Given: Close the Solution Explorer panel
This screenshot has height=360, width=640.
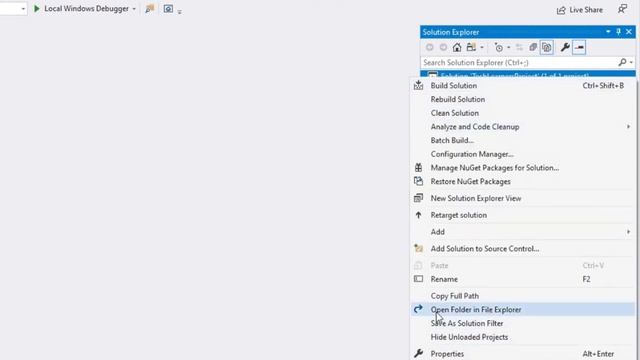Looking at the screenshot, I should tap(629, 32).
